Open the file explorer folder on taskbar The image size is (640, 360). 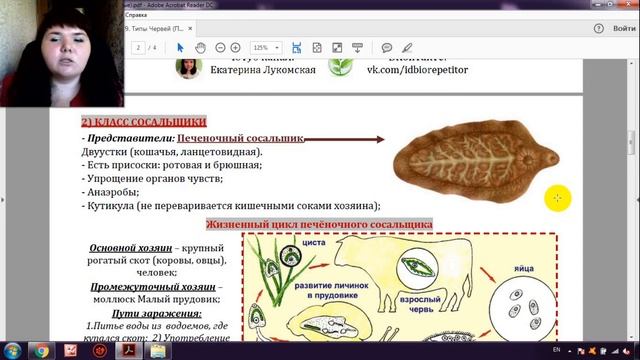coord(158,351)
